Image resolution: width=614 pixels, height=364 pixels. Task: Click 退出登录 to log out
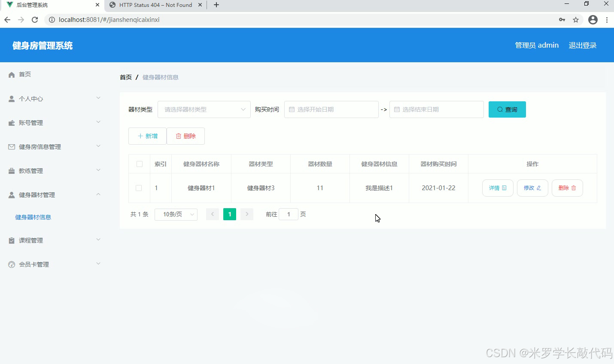coord(582,45)
